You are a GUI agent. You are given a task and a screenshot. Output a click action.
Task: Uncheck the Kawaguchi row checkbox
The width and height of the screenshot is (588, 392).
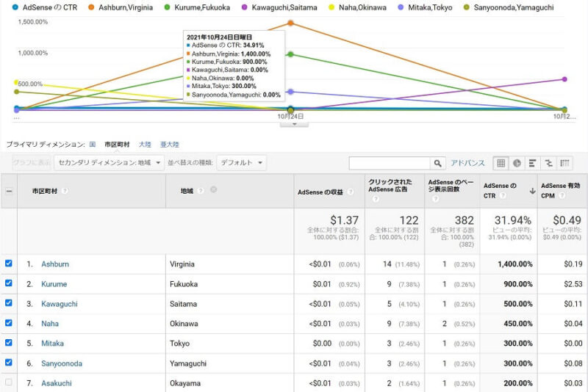point(9,303)
